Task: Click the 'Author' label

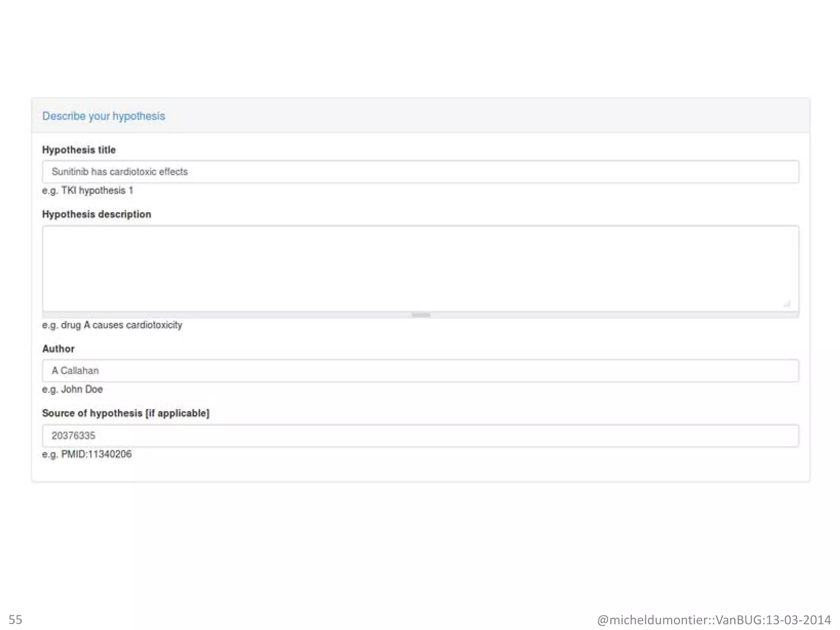Action: (x=58, y=349)
